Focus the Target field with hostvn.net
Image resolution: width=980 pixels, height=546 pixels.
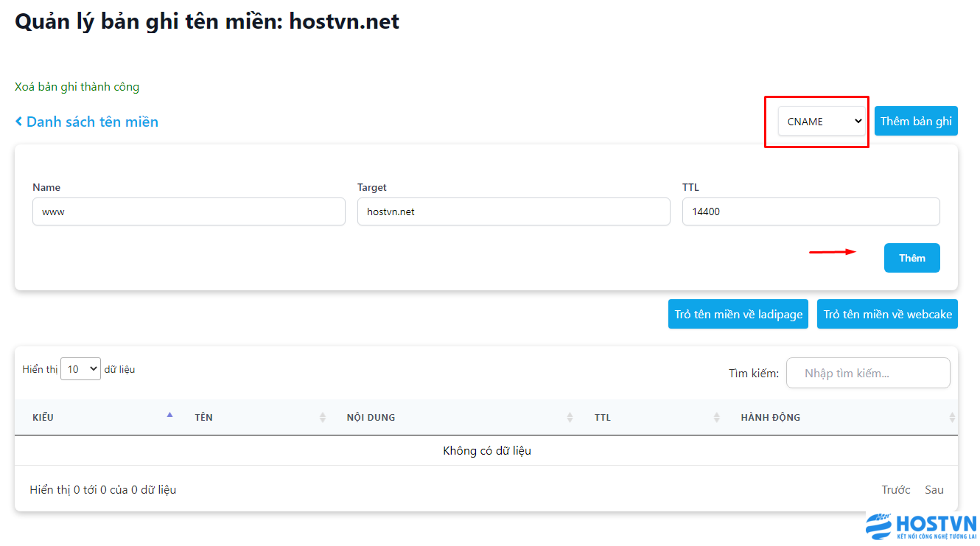pyautogui.click(x=514, y=211)
